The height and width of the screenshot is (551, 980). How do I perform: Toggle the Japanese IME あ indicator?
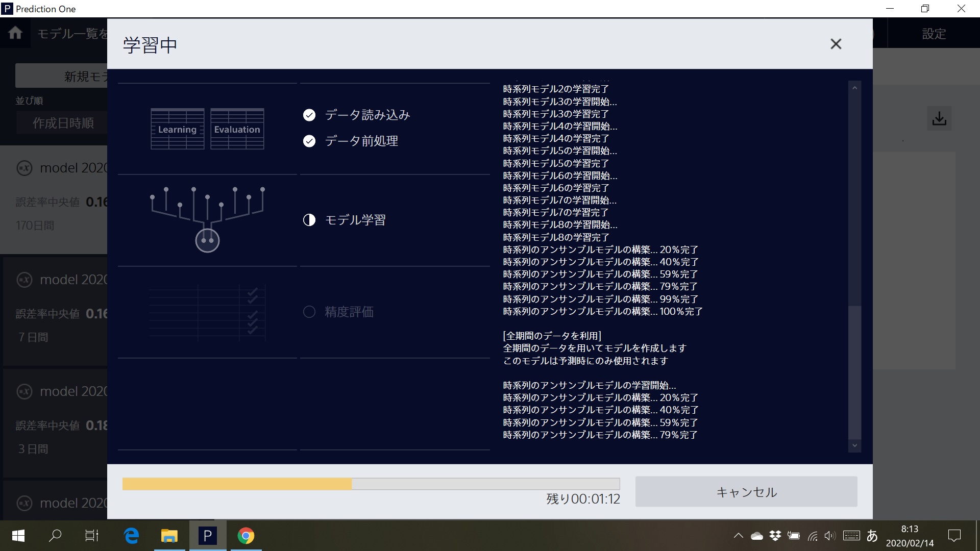(x=872, y=536)
